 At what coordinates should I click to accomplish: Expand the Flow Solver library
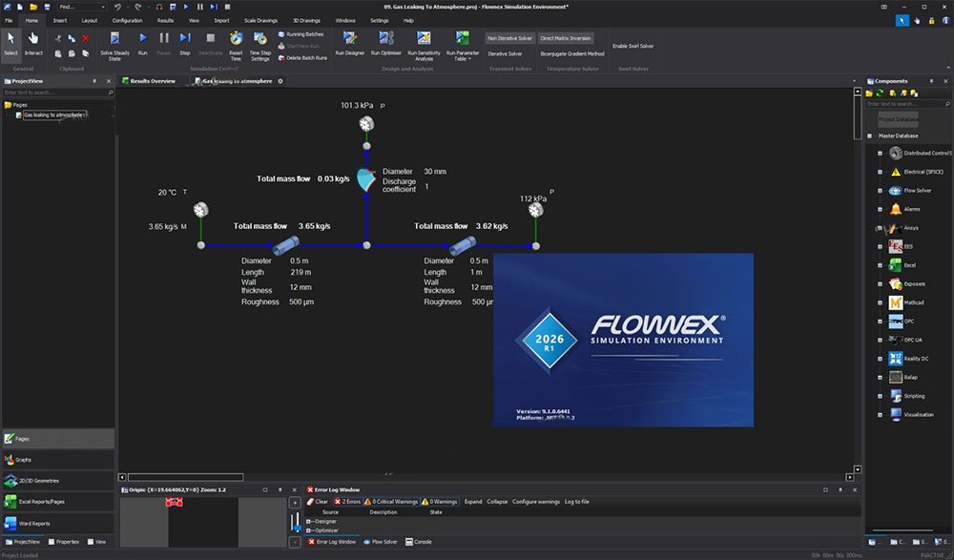880,191
